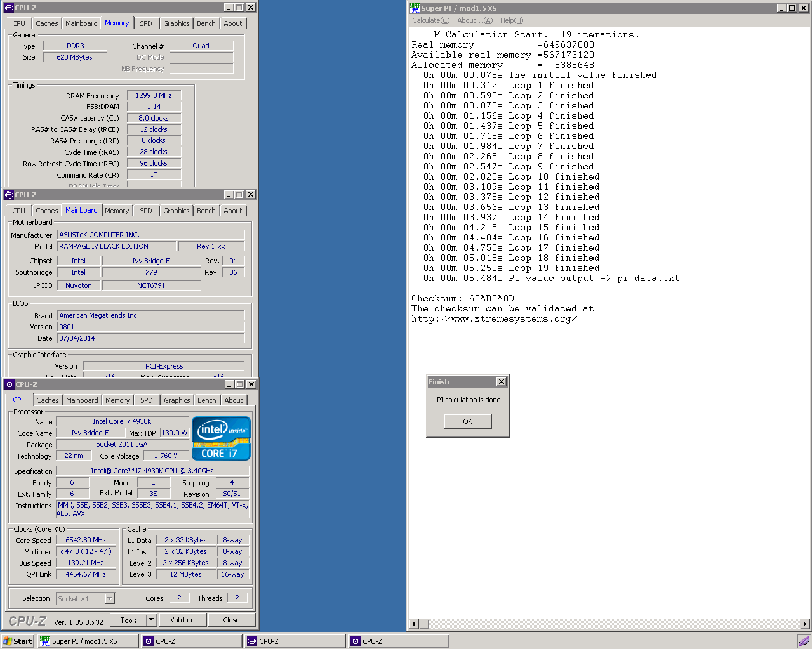Image resolution: width=812 pixels, height=649 pixels.
Task: Click the model field RAMPAGE IV BLACK EDITION
Action: pos(117,246)
